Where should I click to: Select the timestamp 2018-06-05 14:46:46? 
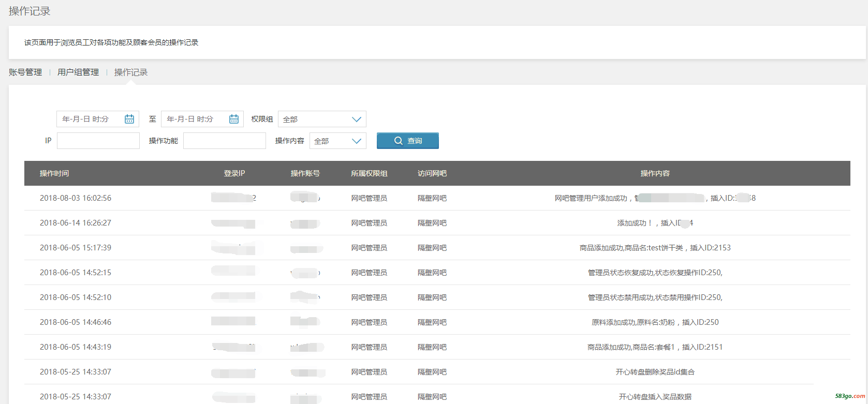pos(76,322)
